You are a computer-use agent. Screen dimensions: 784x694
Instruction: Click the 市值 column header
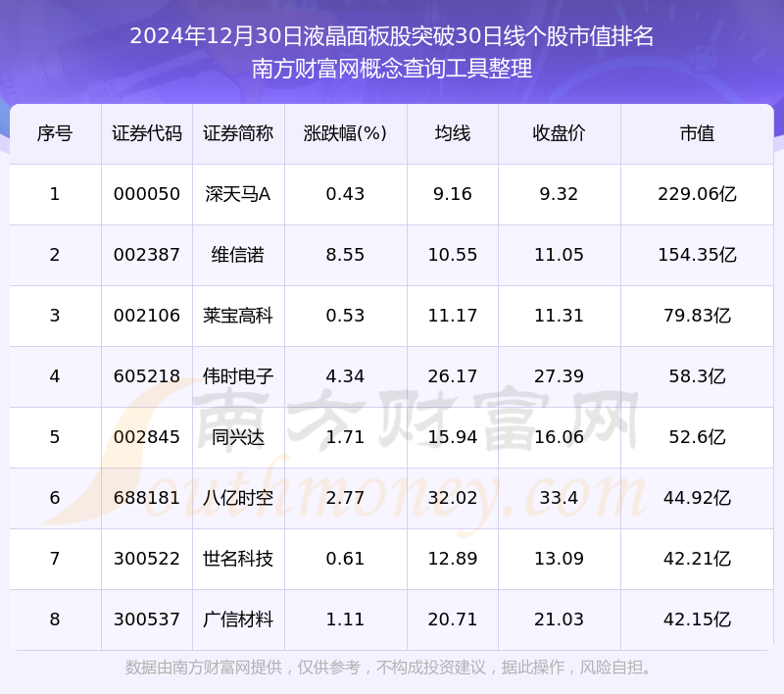pyautogui.click(x=697, y=133)
